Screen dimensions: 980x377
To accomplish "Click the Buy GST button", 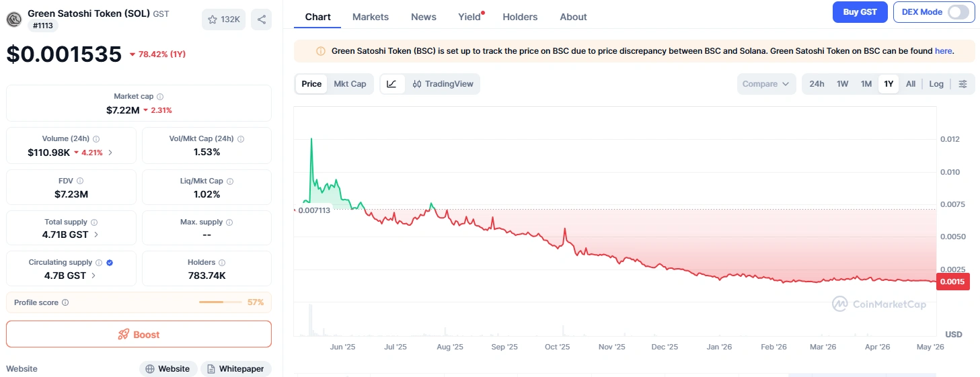I will [x=860, y=12].
